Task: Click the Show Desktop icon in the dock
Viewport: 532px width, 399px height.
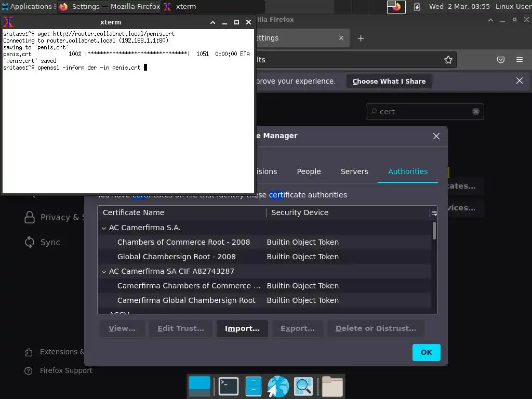Action: pyautogui.click(x=199, y=387)
